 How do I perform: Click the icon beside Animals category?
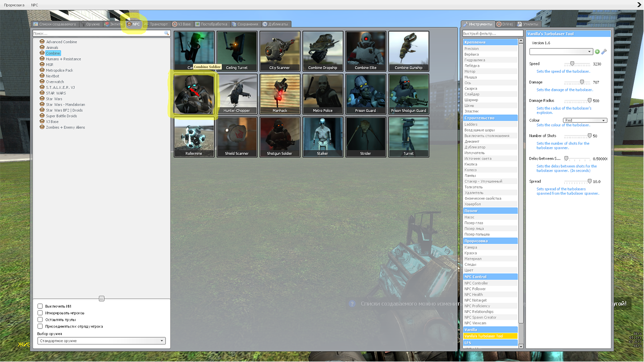coord(42,47)
